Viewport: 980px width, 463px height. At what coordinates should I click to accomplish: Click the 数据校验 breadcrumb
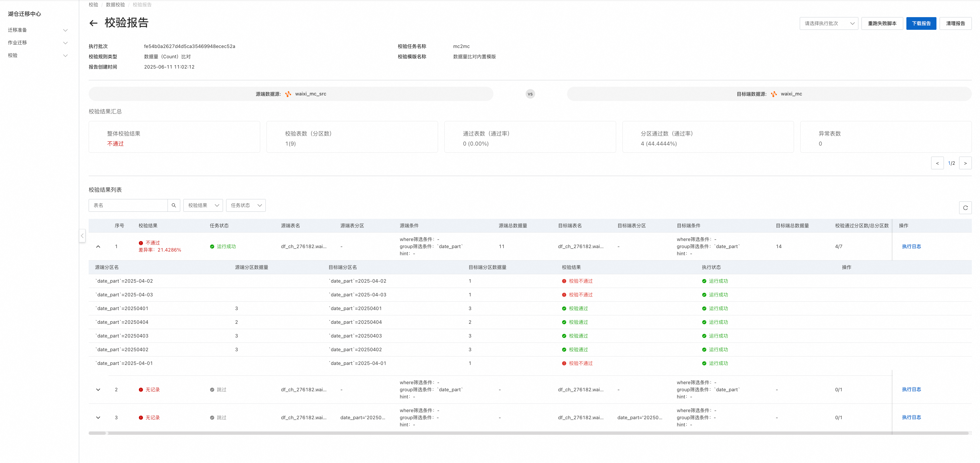pos(115,4)
